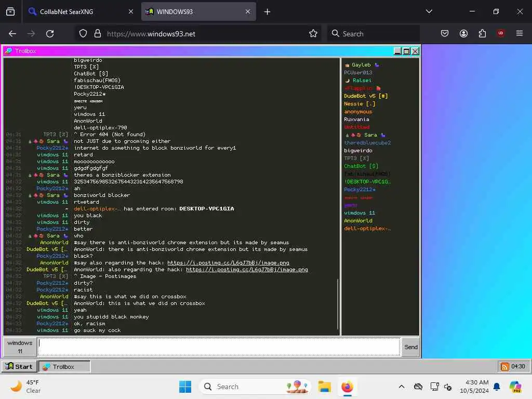Select Trollbox in Windows93 taskbar
This screenshot has height=399, width=532.
coord(64,366)
